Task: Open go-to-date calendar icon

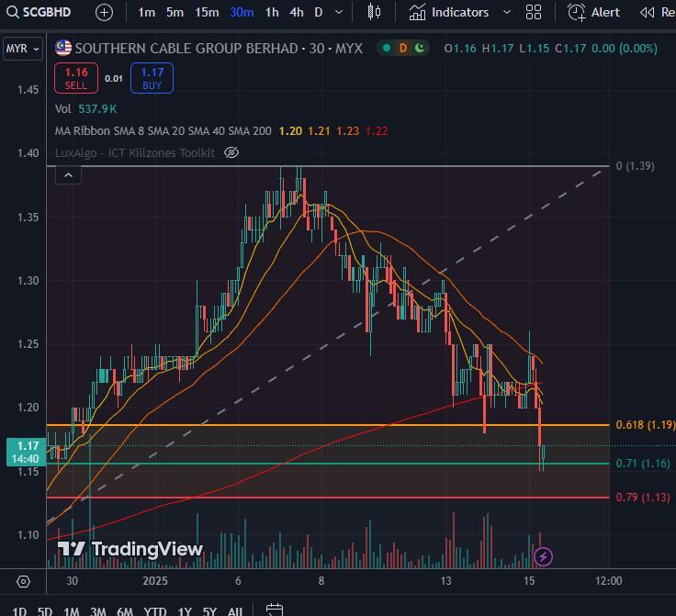Action: (x=275, y=610)
